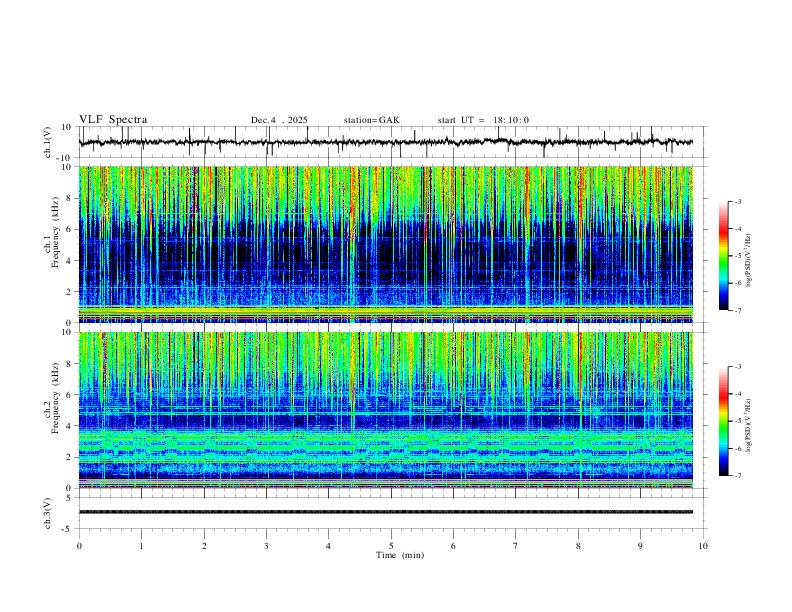Screen dimensions: 792x612
Task: Click the "-3" label on ch.1 color bar
Action: pos(738,201)
